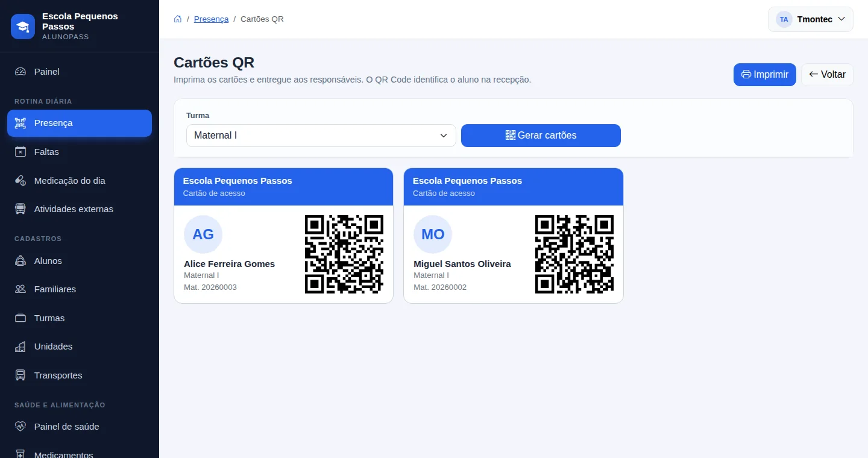Click the Unidades building icon
This screenshot has height=458, width=868.
pyautogui.click(x=20, y=347)
